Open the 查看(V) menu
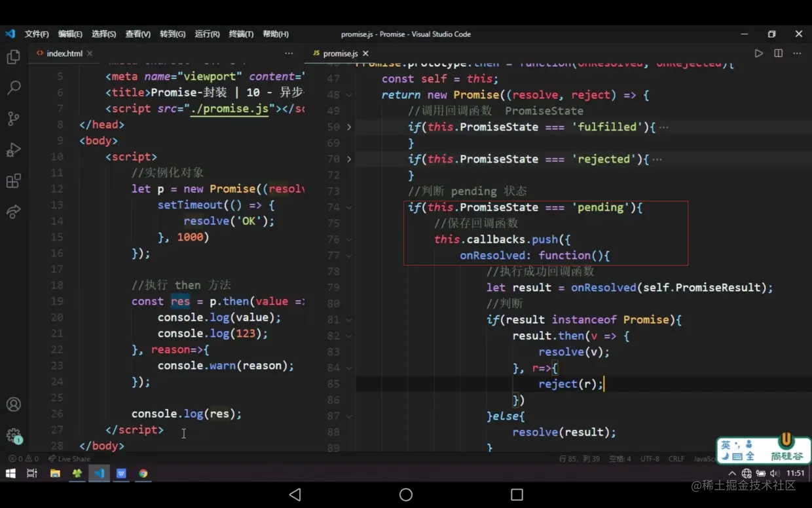This screenshot has width=812, height=508. point(138,34)
